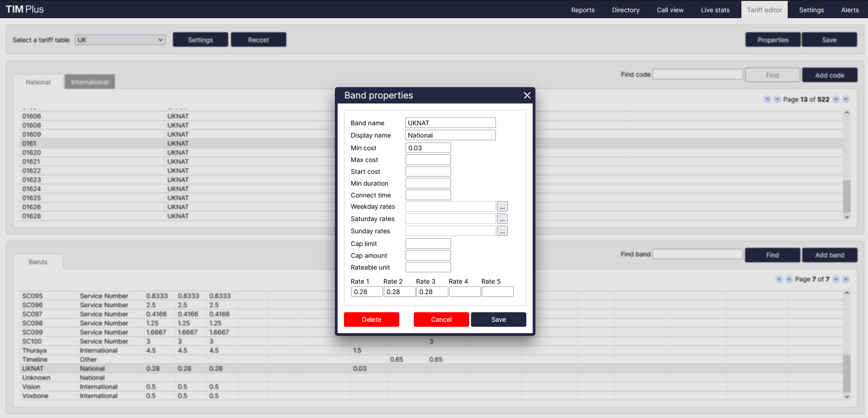868x418 pixels.
Task: Open the tariff table dropdown showing UK
Action: pos(120,40)
